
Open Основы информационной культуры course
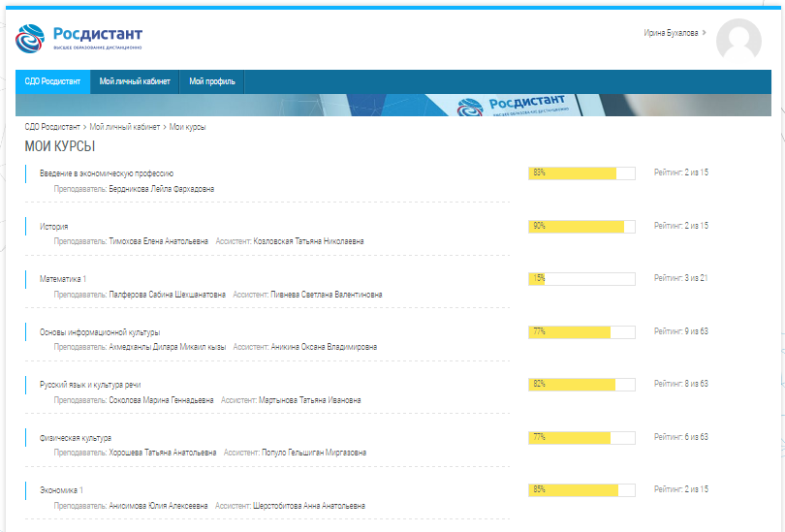[x=99, y=332]
